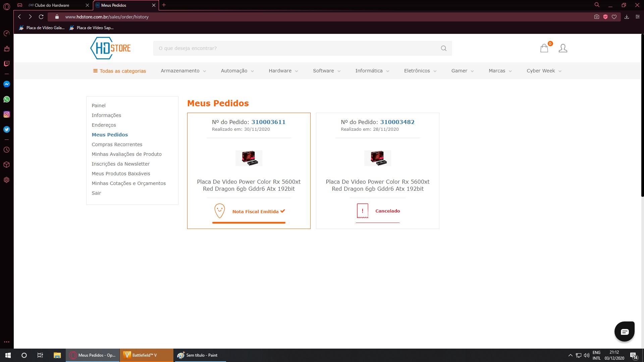
Task: Open Informações account link
Action: pos(106,115)
